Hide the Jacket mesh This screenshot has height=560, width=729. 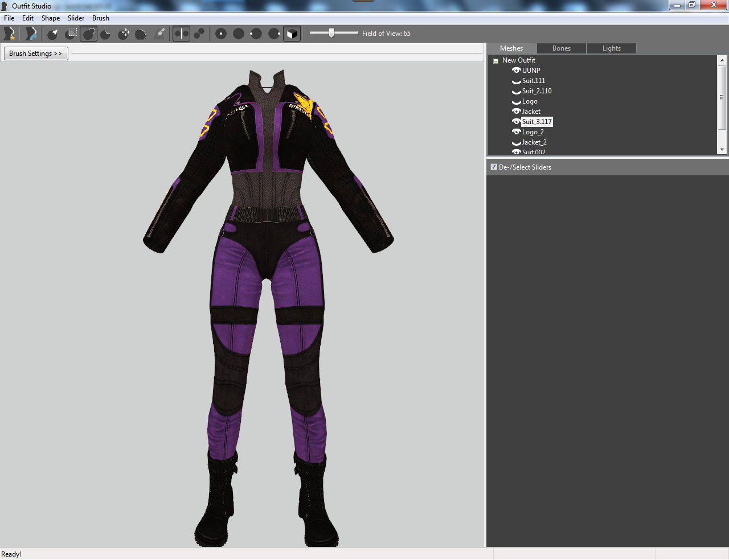(517, 112)
